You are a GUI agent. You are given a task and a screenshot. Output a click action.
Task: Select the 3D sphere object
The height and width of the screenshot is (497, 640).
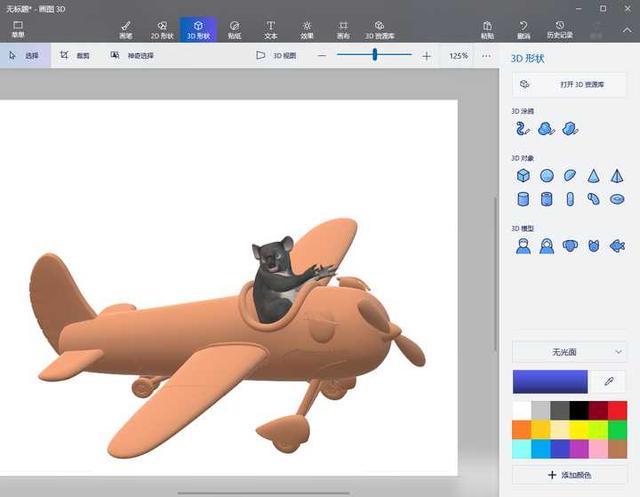click(546, 175)
